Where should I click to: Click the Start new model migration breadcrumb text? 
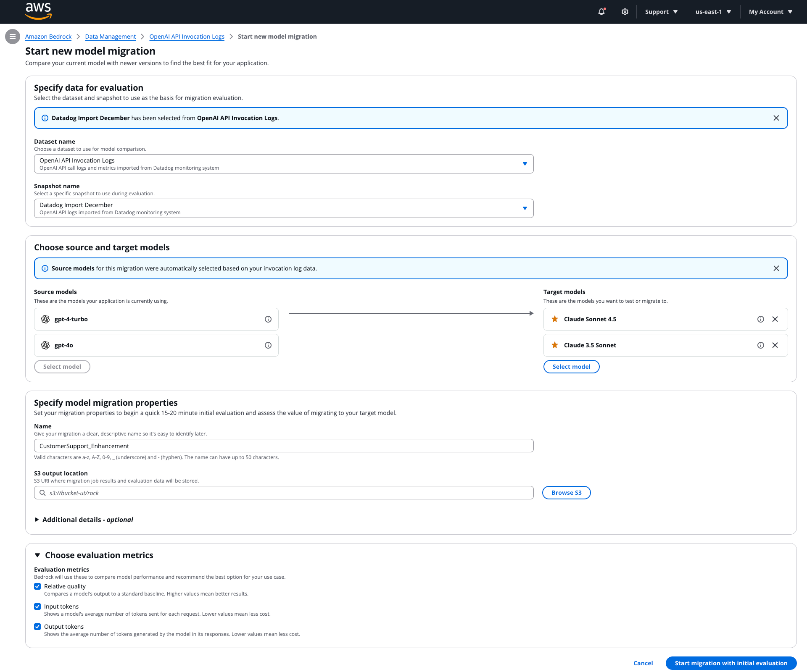pyautogui.click(x=277, y=37)
